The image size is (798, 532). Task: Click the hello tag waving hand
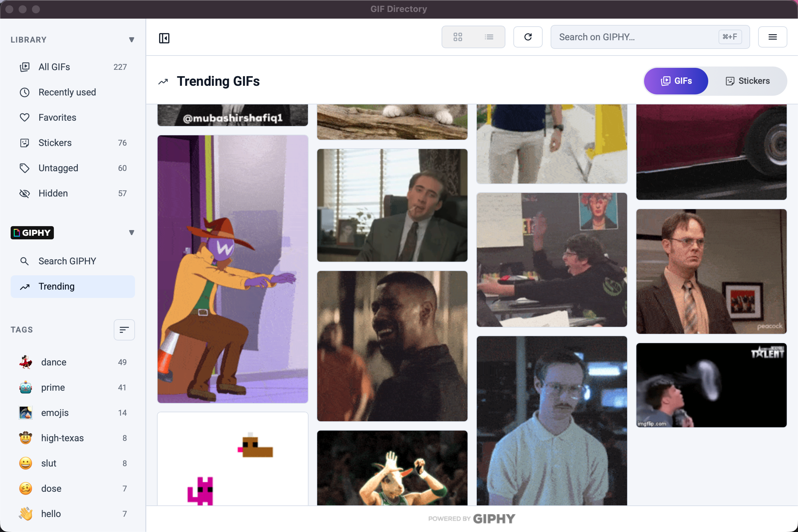(x=26, y=514)
